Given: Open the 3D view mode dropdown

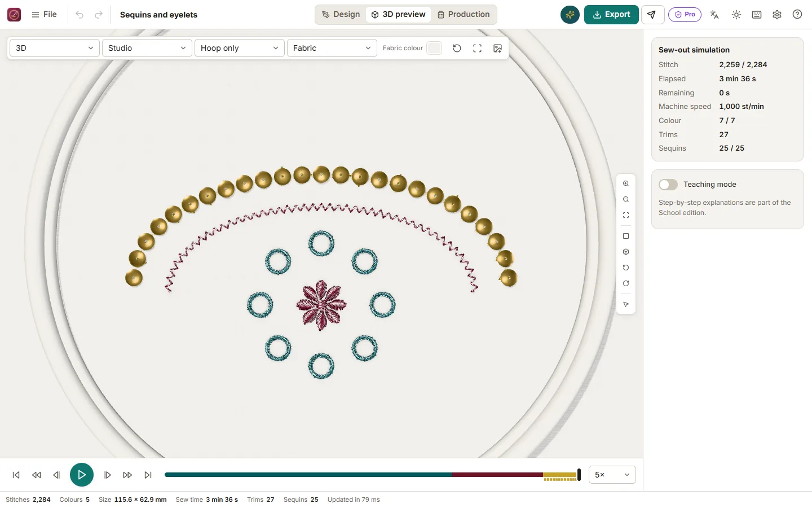Looking at the screenshot, I should (55, 48).
